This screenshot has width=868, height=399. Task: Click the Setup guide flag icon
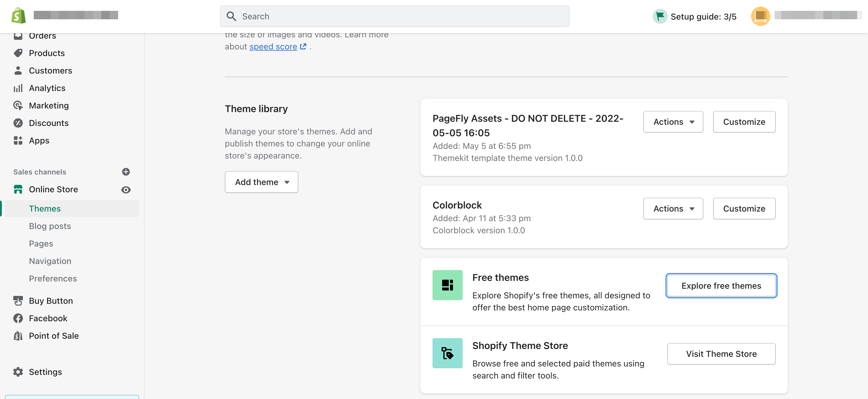coord(660,16)
